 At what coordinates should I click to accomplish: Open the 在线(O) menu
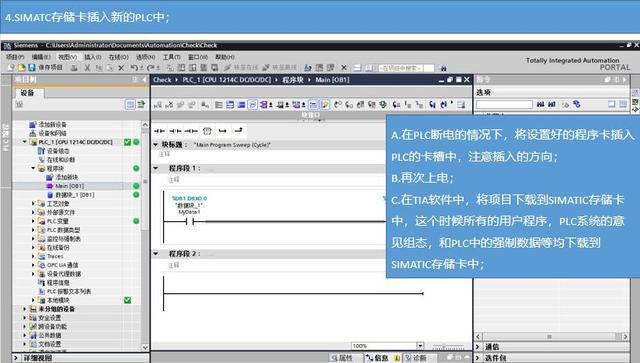point(119,57)
